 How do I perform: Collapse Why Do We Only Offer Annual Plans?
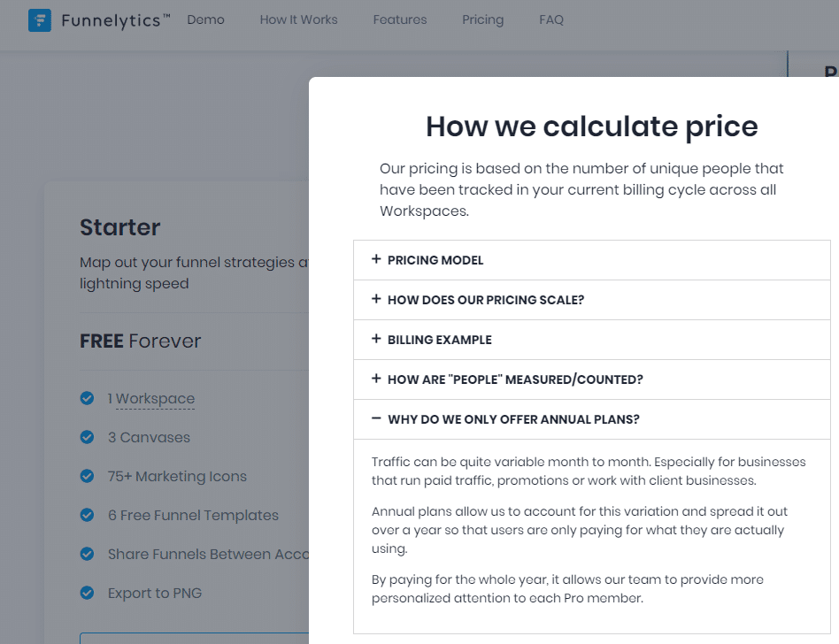click(592, 419)
